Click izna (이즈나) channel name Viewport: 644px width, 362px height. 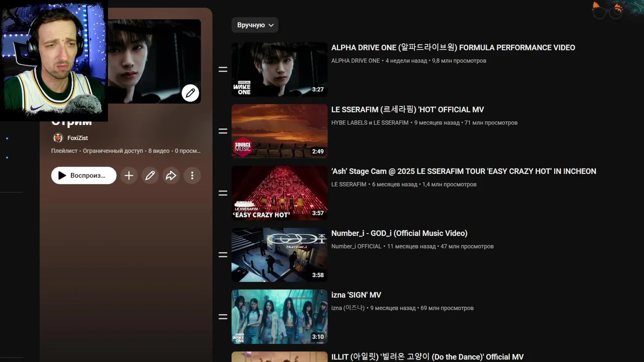tap(348, 308)
